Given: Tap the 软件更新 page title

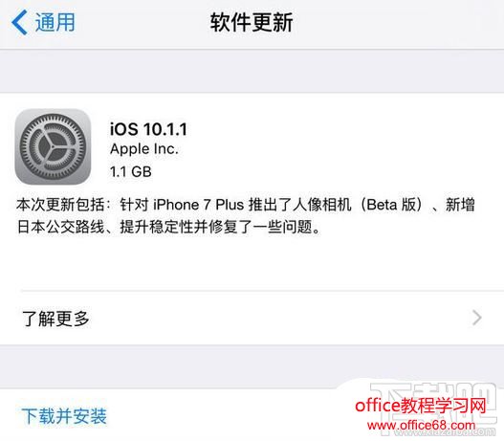Looking at the screenshot, I should coord(252,23).
